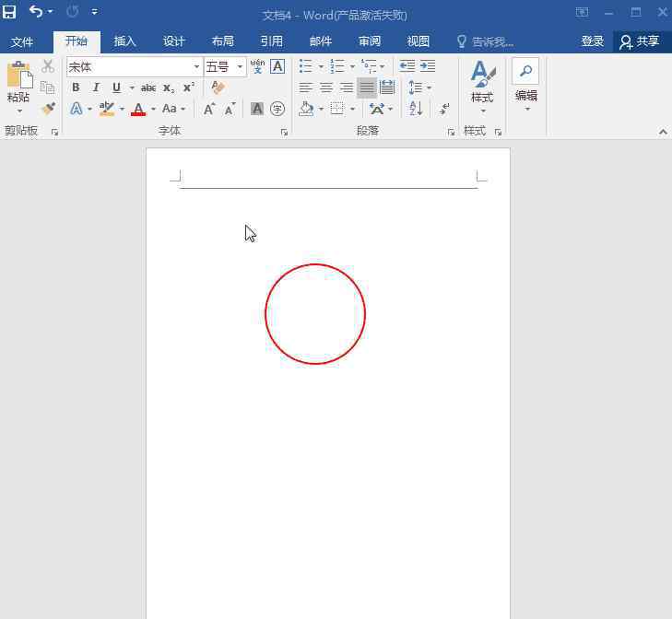Viewport: 672px width, 619px height.
Task: Switch to the 审阅 tab
Action: (370, 41)
